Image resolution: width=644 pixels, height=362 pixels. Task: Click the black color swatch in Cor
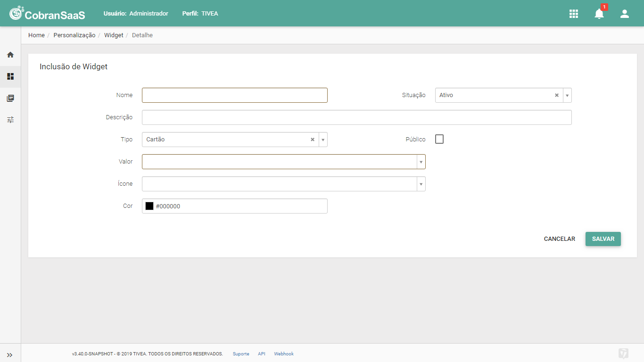[x=149, y=206]
